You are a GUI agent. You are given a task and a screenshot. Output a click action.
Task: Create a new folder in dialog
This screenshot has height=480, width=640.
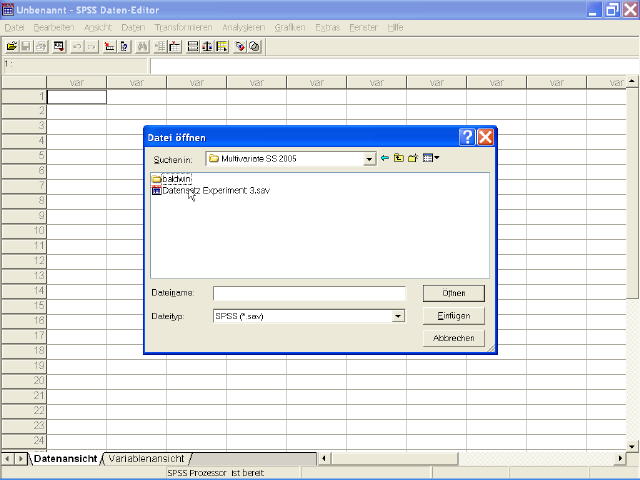coord(412,158)
